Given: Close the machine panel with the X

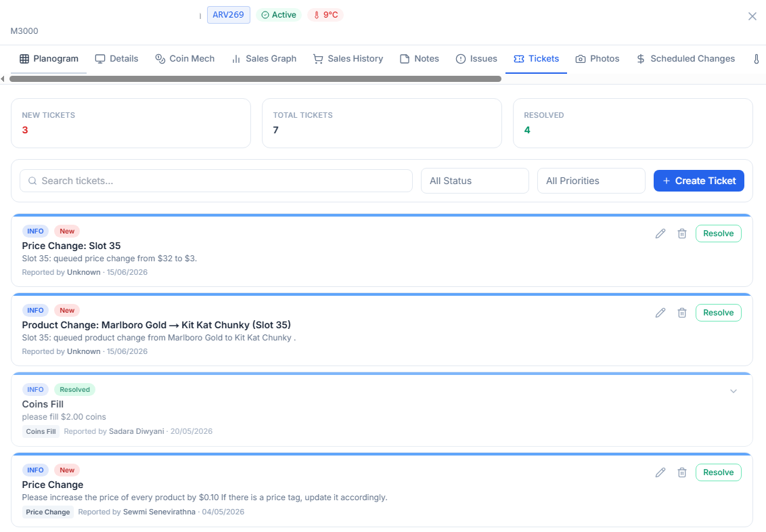Looking at the screenshot, I should [752, 16].
